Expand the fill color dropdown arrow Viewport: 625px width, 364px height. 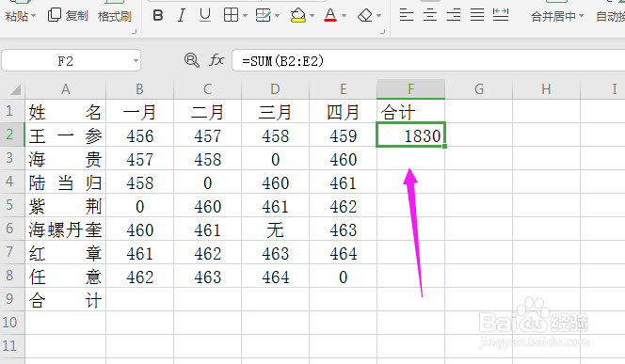(312, 16)
